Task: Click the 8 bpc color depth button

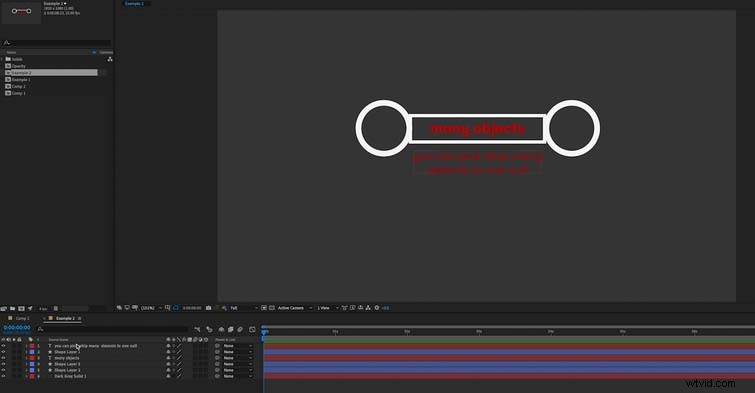Action: 43,309
